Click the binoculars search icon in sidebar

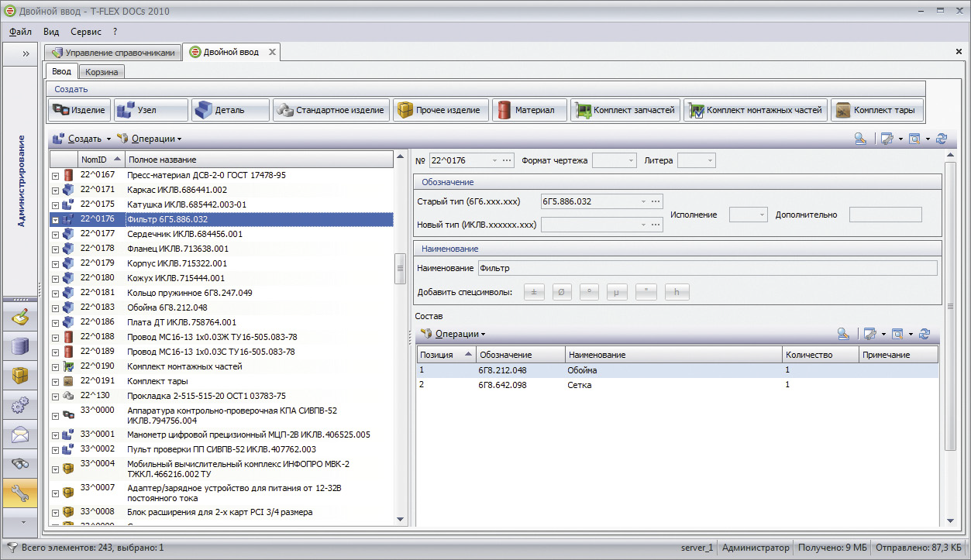click(20, 464)
